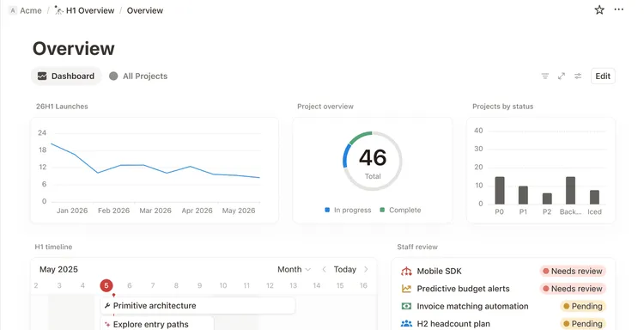Click the sparkle icon on Explore entry paths
The image size is (644, 330).
pos(107,324)
